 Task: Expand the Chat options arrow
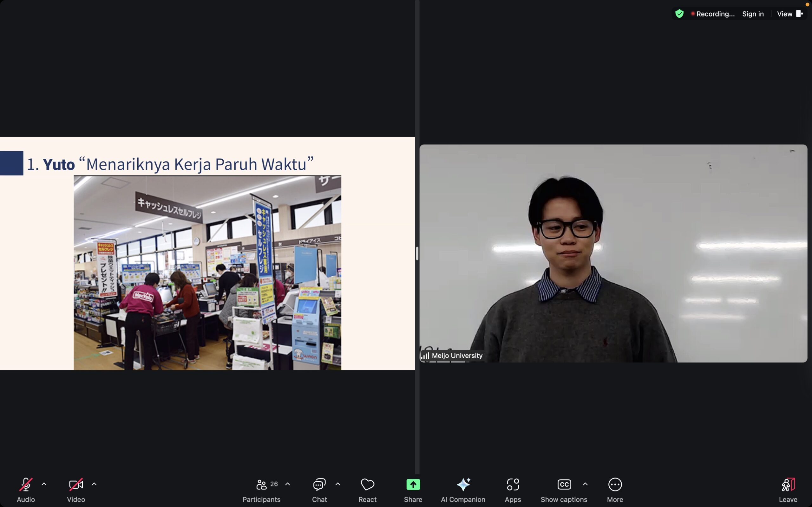(x=337, y=484)
